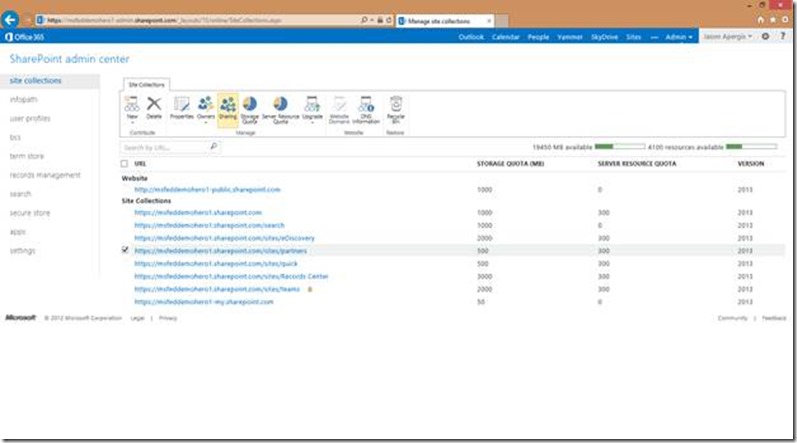Image resolution: width=797 pixels, height=443 pixels.
Task: Click the Upgrade ribbon icon
Action: (312, 104)
